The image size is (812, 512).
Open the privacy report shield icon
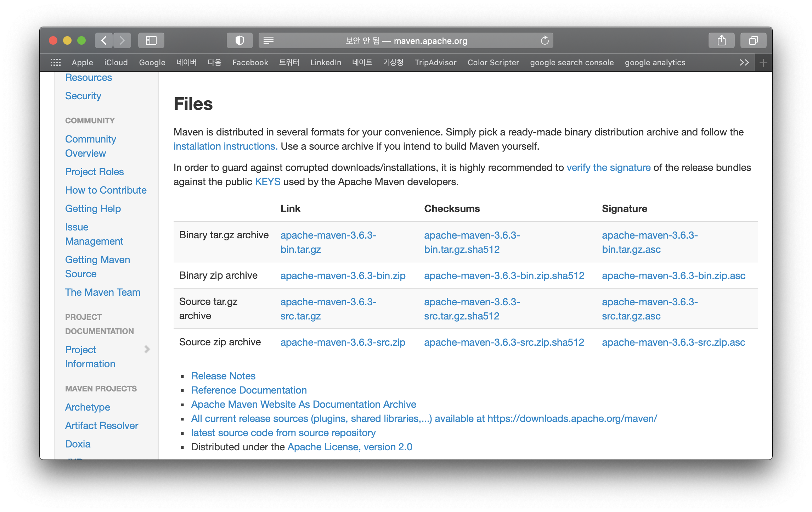[240, 40]
